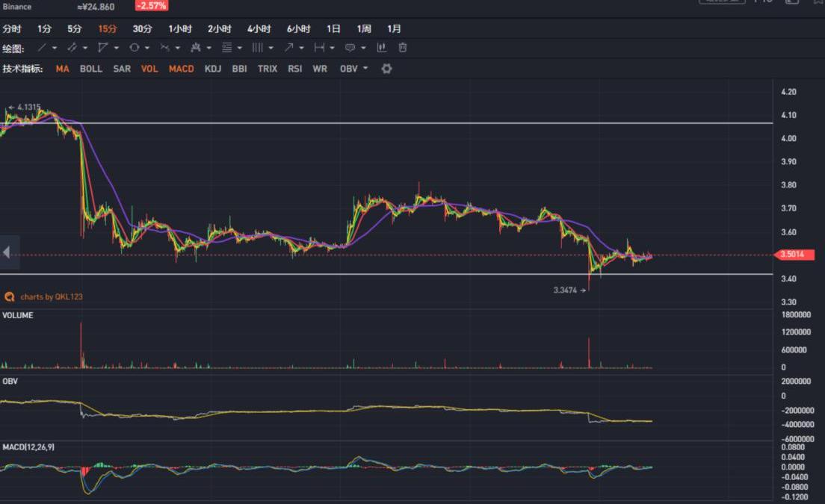The image size is (825, 504).
Task: Pick the ellipse shape drawing tool
Action: pyautogui.click(x=134, y=48)
